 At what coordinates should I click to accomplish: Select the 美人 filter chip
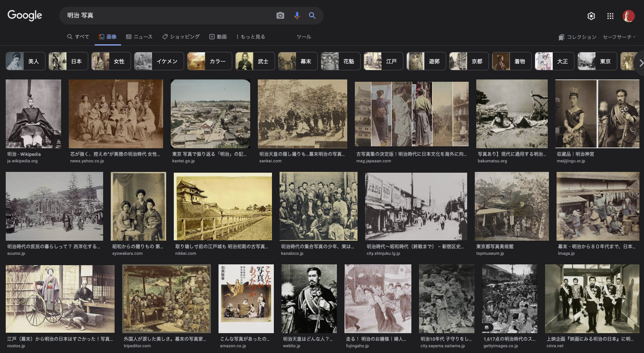(x=26, y=61)
